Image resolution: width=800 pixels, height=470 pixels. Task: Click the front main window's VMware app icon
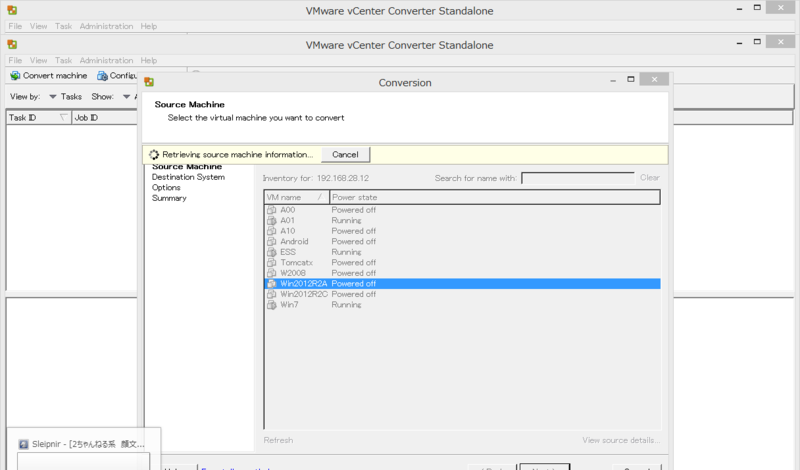(12, 44)
